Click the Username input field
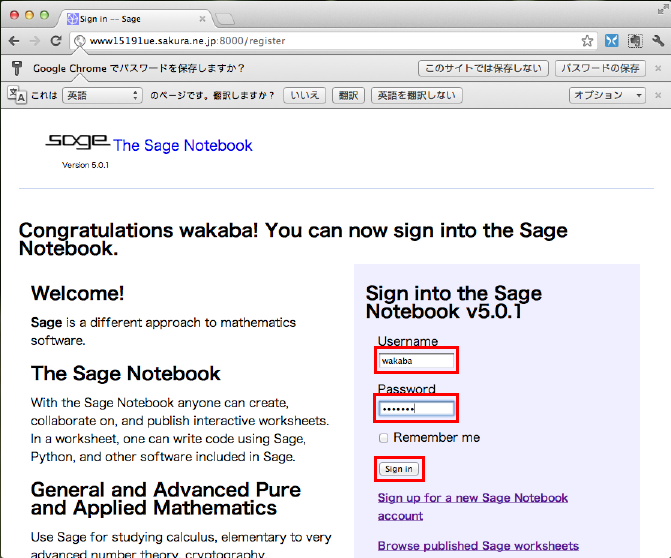 [x=417, y=360]
